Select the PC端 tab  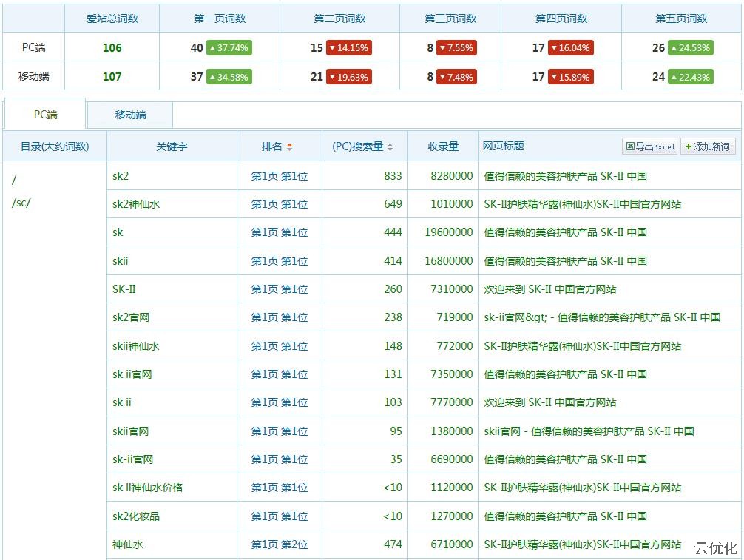coord(45,115)
